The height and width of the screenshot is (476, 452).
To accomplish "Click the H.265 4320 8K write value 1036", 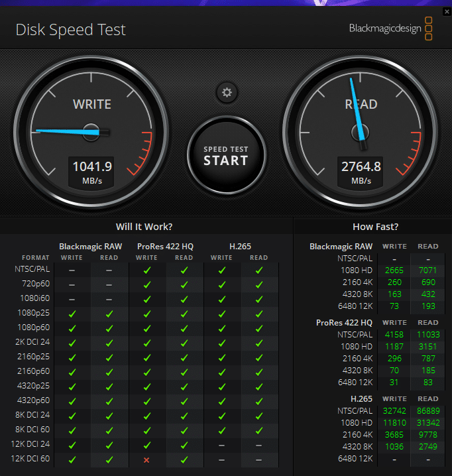I will 394,447.
